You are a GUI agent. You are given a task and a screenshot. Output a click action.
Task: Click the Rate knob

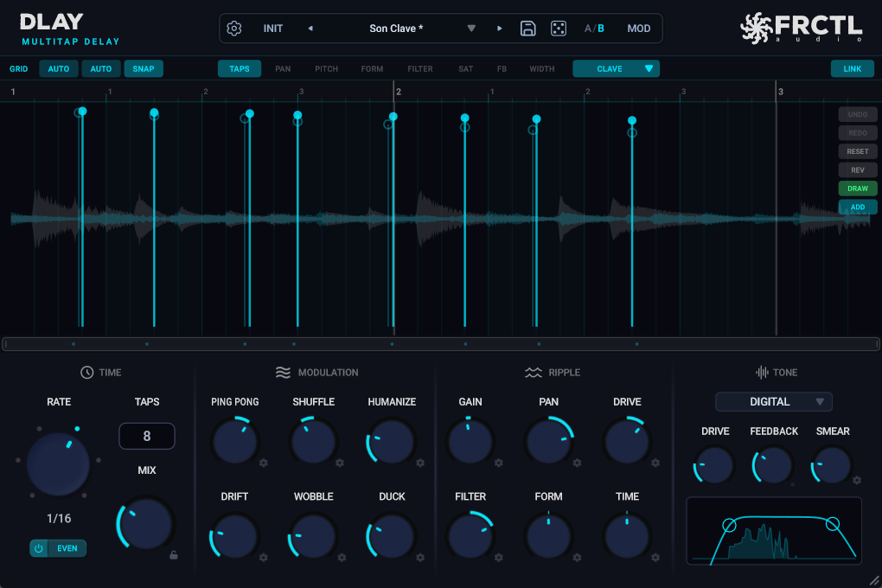(x=59, y=464)
